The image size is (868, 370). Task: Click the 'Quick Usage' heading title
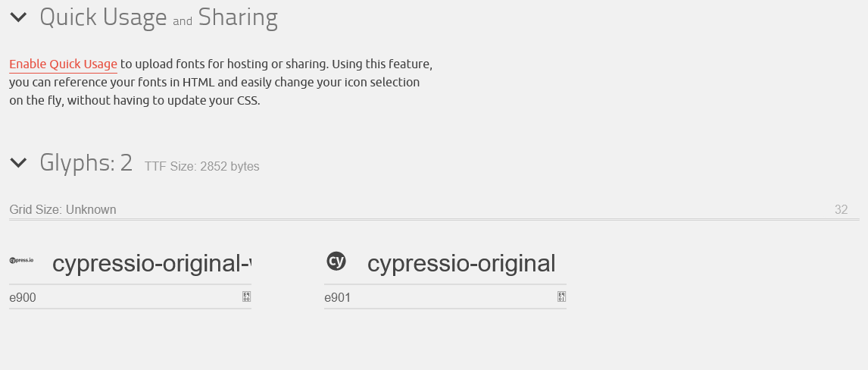103,17
